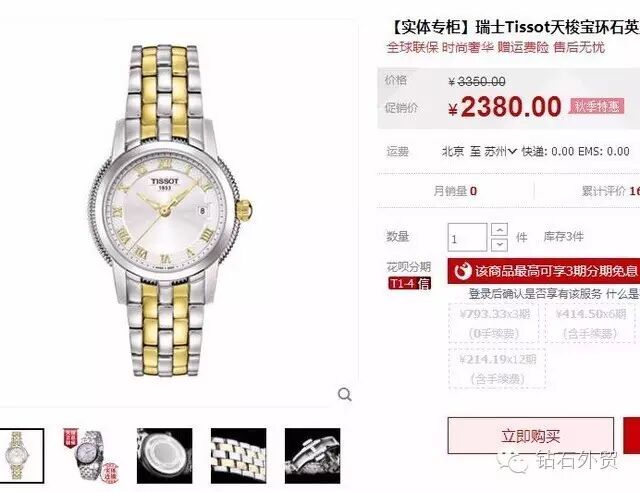
Task: Open the 苏州 destination dropdown
Action: (500, 151)
